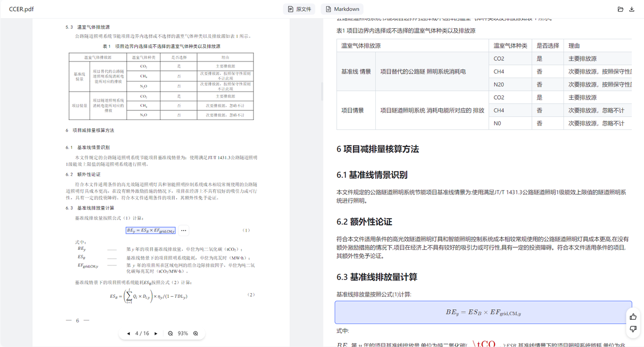Click the download icon in the header
This screenshot has height=347, width=644.
pos(632,9)
